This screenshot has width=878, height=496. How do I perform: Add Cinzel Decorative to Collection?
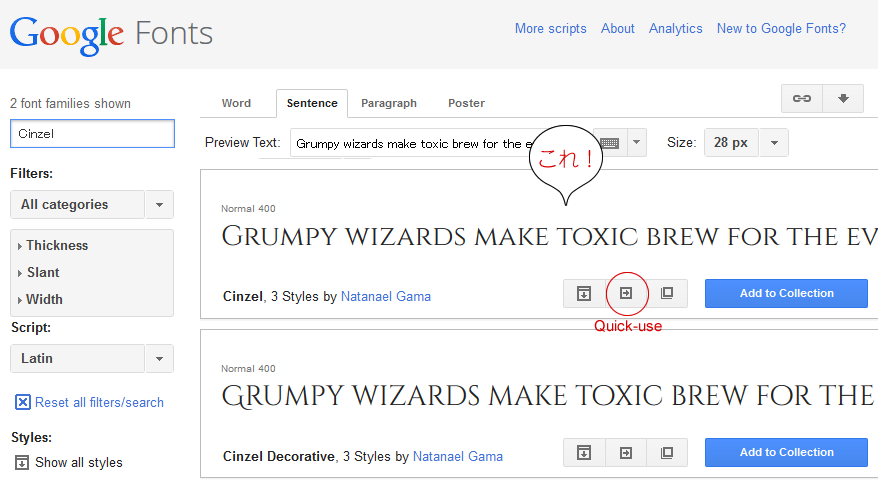786,452
